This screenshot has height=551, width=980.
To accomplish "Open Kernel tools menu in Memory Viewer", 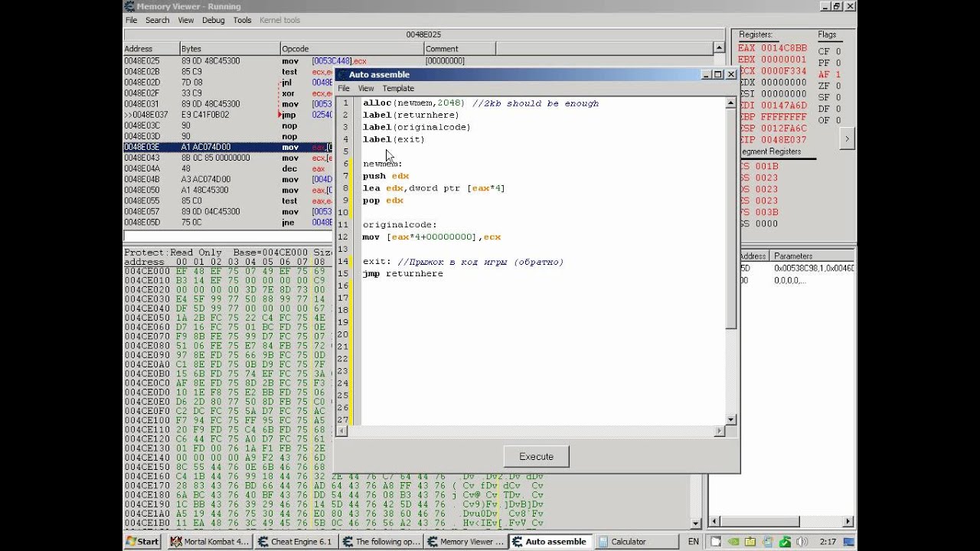I will pyautogui.click(x=279, y=20).
